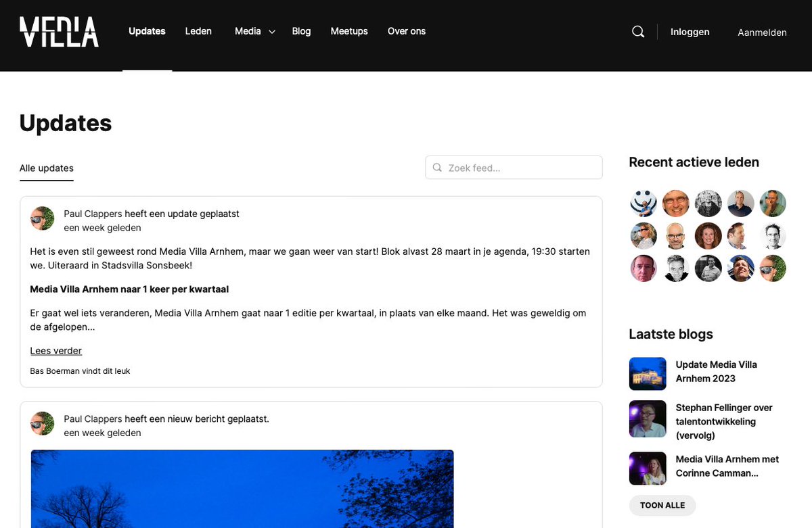Expand the Media menu chevron
The width and height of the screenshot is (812, 528).
click(272, 32)
